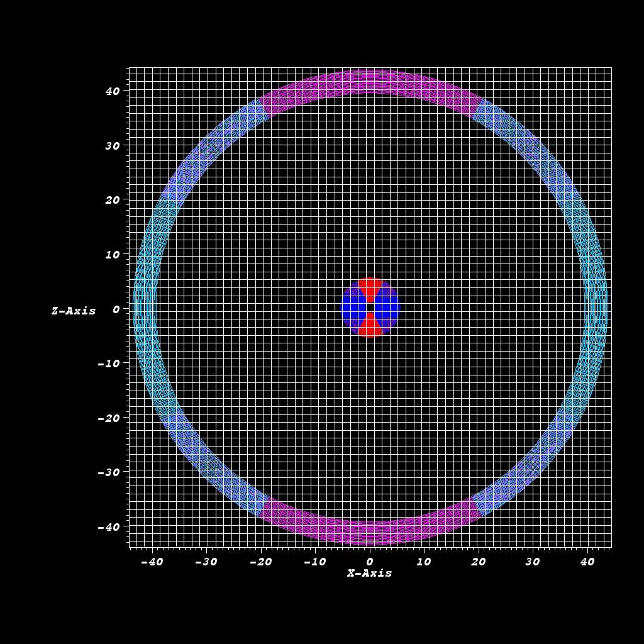The image size is (644, 644).
Task: Select the bottom red wedge of central sphere
Action: pos(370,326)
